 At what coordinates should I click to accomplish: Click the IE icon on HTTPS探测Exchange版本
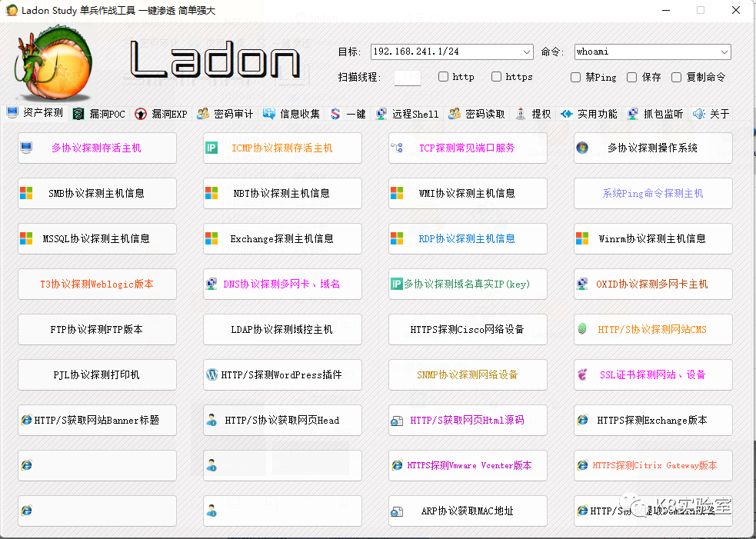click(x=582, y=420)
